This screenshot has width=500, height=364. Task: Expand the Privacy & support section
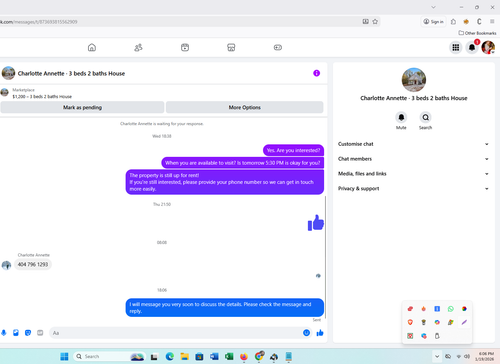(x=413, y=189)
